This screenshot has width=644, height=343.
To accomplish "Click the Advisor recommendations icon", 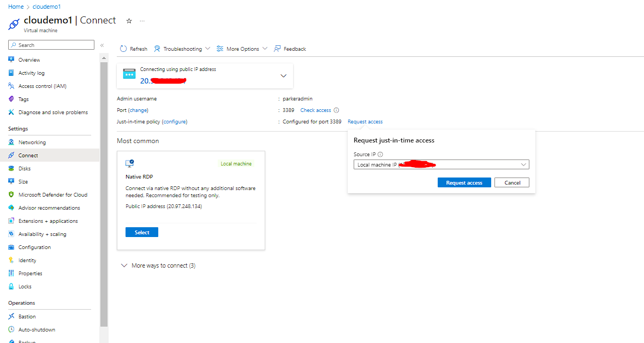I will pyautogui.click(x=11, y=208).
